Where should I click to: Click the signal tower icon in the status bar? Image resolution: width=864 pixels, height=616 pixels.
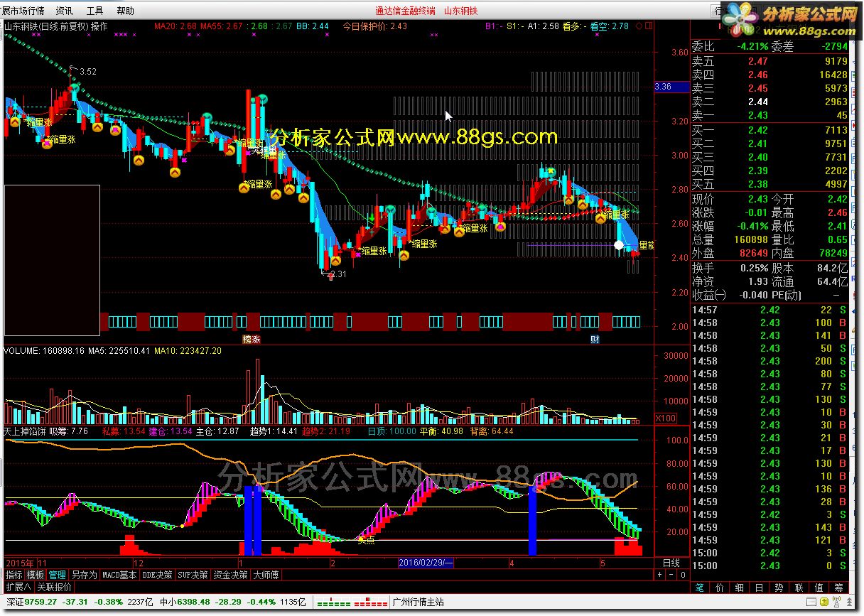point(836,602)
